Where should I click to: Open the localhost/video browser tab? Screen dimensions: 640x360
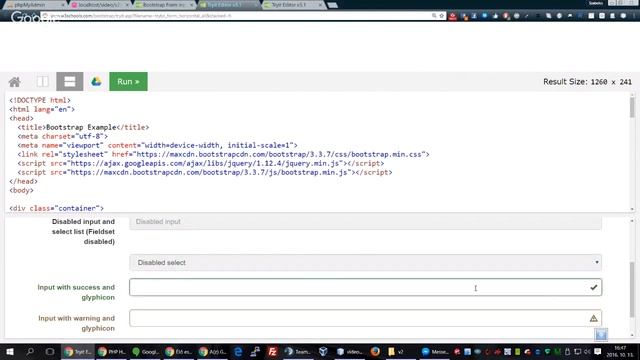(x=100, y=5)
